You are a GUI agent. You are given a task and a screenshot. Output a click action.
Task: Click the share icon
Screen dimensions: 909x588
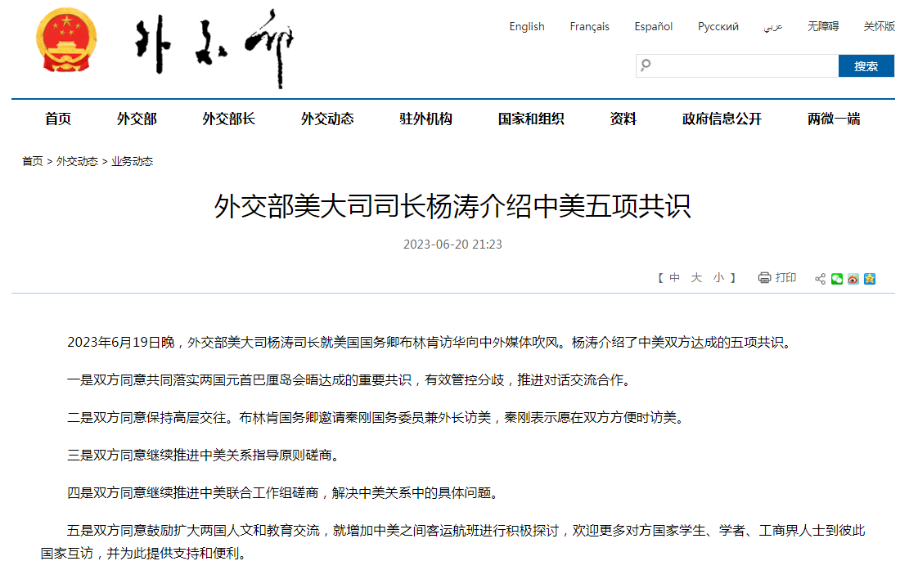click(820, 279)
